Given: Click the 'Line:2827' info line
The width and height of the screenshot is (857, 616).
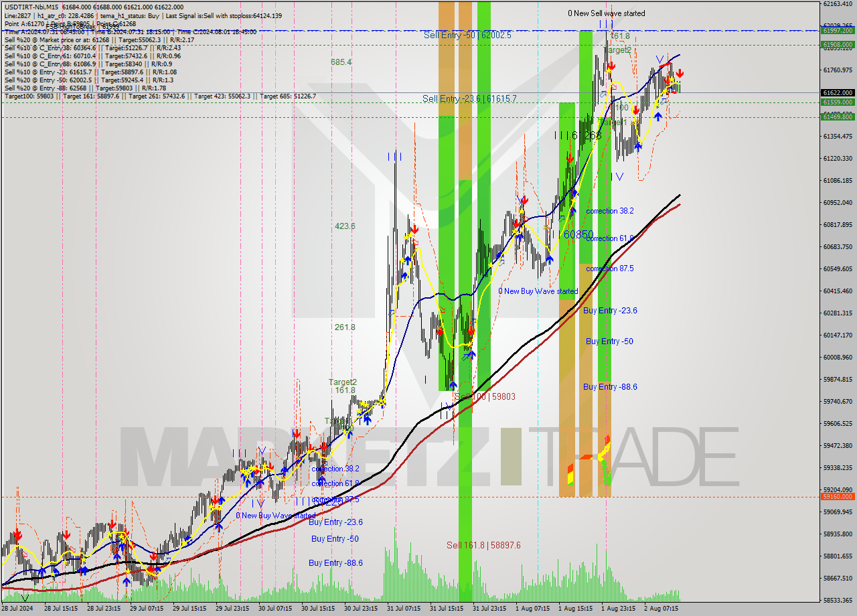Looking at the screenshot, I should pos(143,15).
